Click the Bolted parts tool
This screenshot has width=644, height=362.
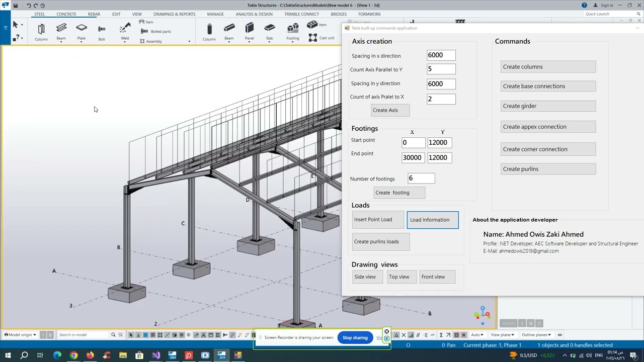157,31
